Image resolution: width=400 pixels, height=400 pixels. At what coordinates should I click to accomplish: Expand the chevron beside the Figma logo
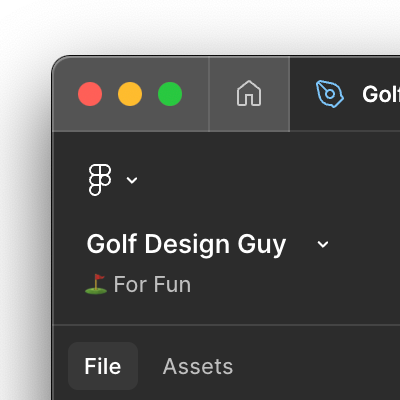(132, 180)
